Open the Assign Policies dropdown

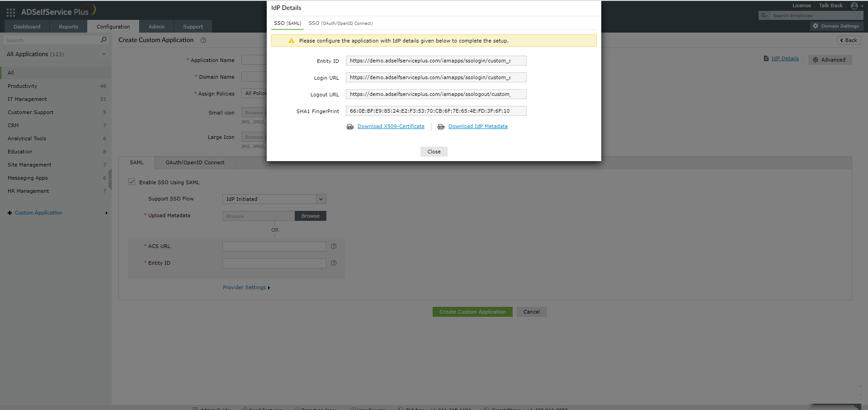coord(255,93)
